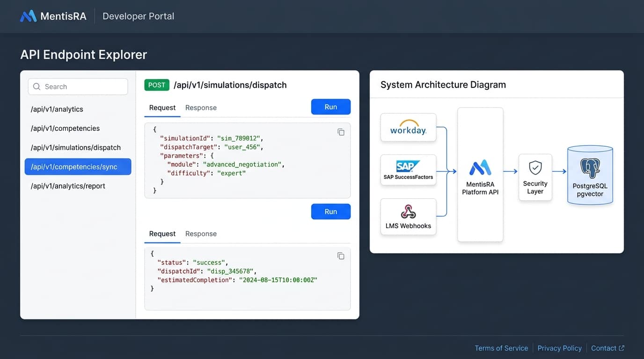Viewport: 644px width, 359px height.
Task: Click the LMS Webhooks icon node
Action: pos(408,216)
